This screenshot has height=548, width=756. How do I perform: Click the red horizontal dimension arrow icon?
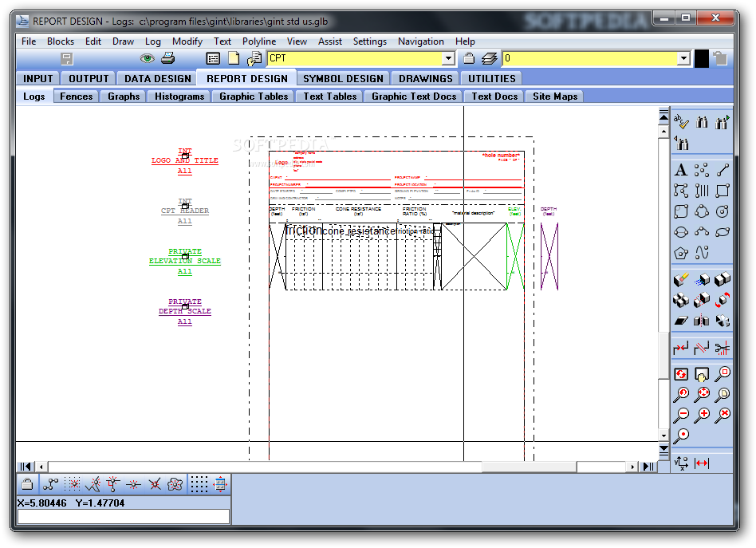pos(702,463)
